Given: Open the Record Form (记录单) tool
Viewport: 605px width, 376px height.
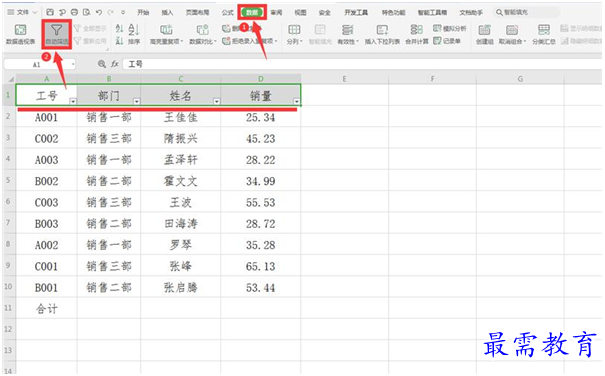Looking at the screenshot, I should [x=447, y=41].
